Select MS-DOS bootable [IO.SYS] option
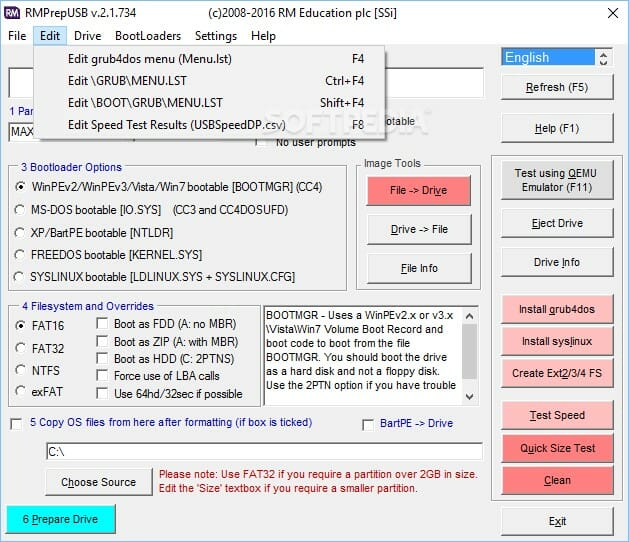The height and width of the screenshot is (542, 629). pyautogui.click(x=19, y=210)
